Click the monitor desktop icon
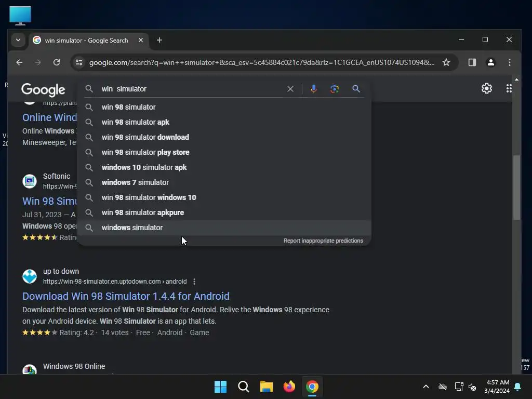 point(20,16)
